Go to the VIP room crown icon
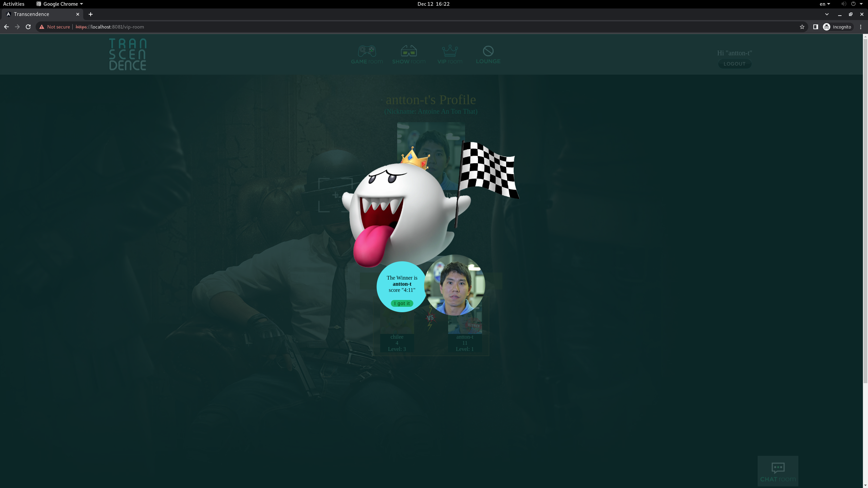 click(450, 51)
